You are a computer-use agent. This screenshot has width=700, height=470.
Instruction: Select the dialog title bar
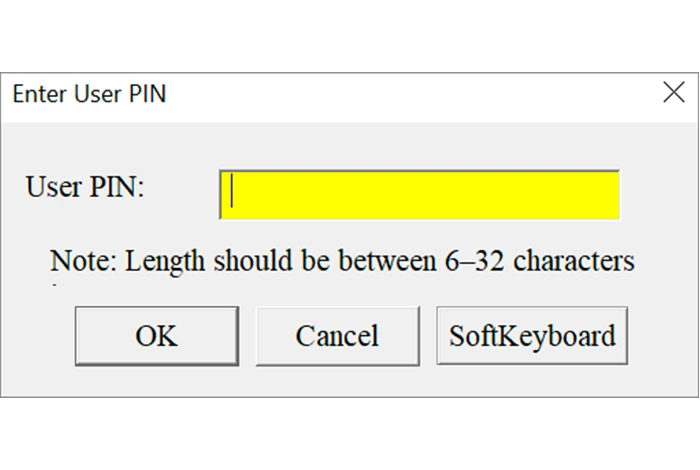pyautogui.click(x=350, y=95)
